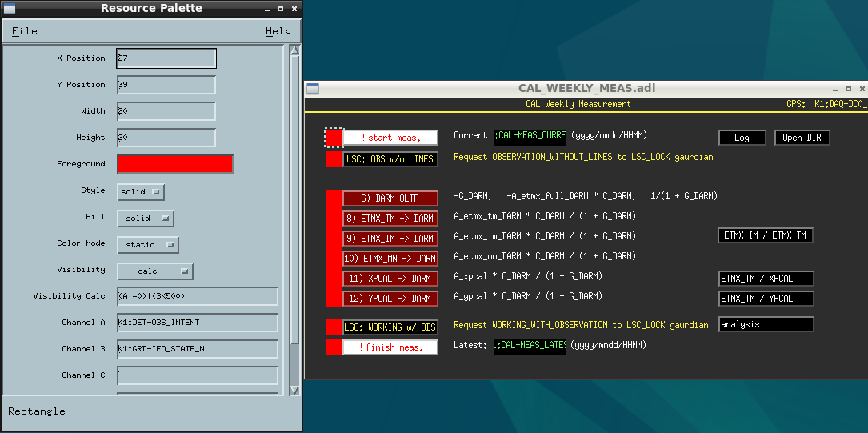Image resolution: width=868 pixels, height=433 pixels.
Task: Click the '! start meas.' button
Action: coord(390,138)
